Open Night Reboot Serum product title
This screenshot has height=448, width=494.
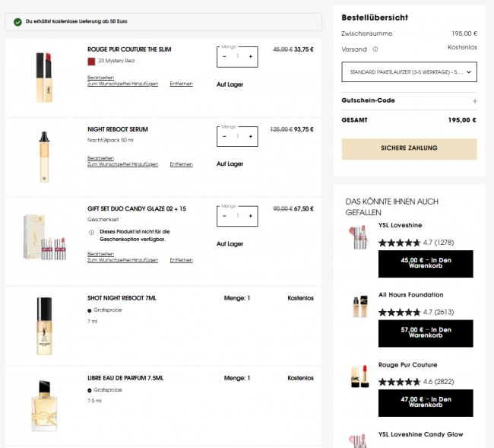(118, 129)
